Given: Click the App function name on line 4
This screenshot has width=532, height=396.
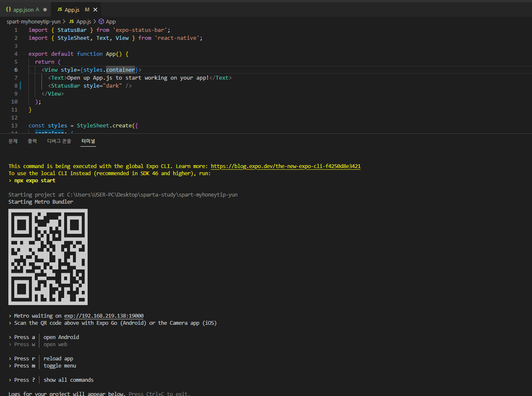Looking at the screenshot, I should [111, 54].
